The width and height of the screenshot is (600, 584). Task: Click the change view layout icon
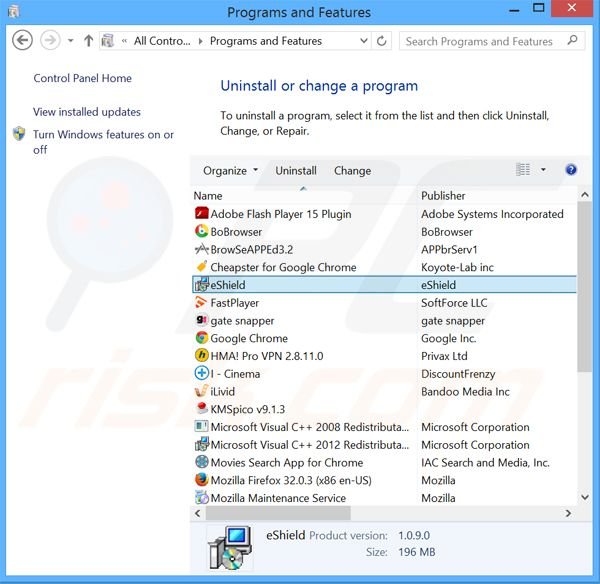click(523, 170)
